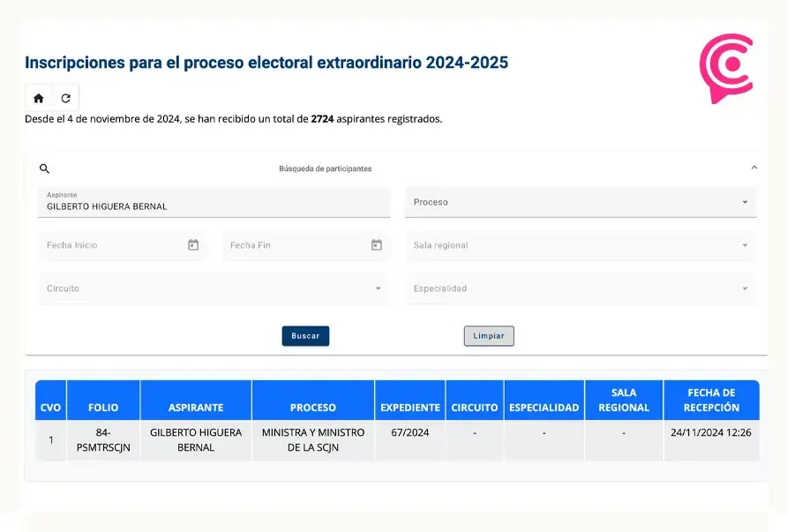787x532 pixels.
Task: Open the Especialidad dropdown
Action: coord(581,288)
